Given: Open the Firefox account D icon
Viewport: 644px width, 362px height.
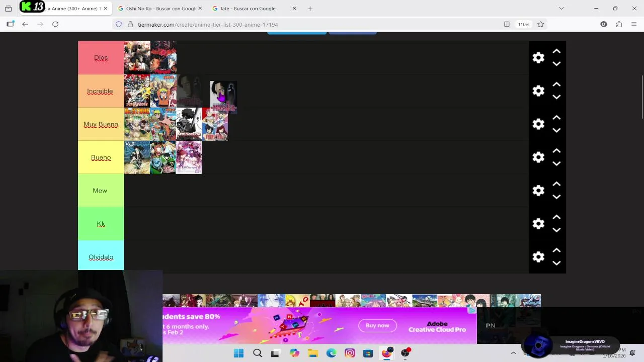Looking at the screenshot, I should click(604, 24).
